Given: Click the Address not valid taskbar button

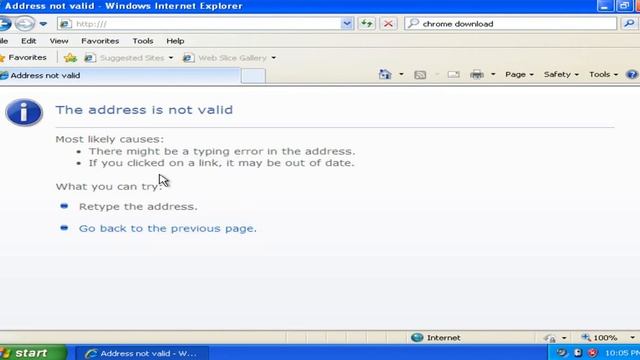Looking at the screenshot, I should (x=142, y=353).
